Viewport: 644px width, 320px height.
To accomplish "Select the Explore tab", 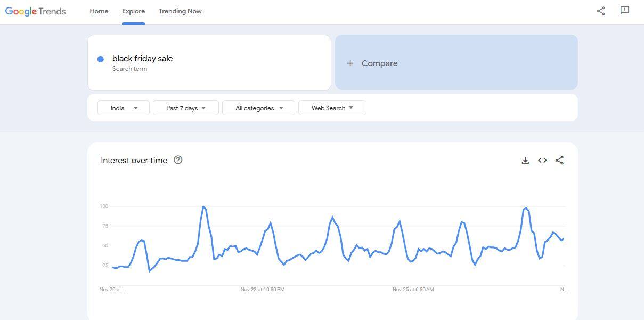I will click(x=133, y=11).
